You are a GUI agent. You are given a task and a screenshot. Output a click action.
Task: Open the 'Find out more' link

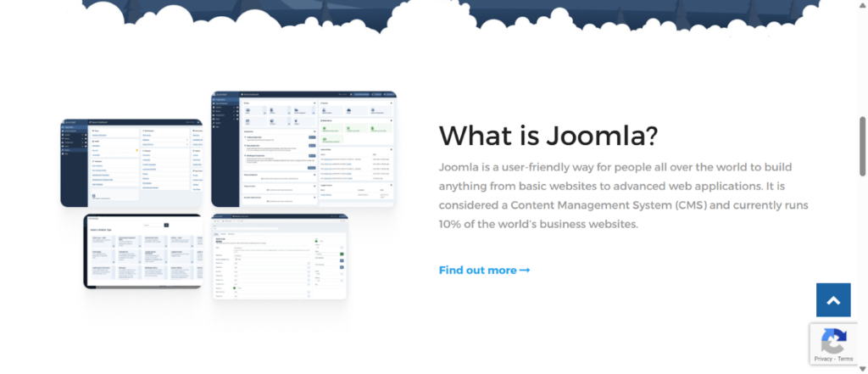click(484, 271)
